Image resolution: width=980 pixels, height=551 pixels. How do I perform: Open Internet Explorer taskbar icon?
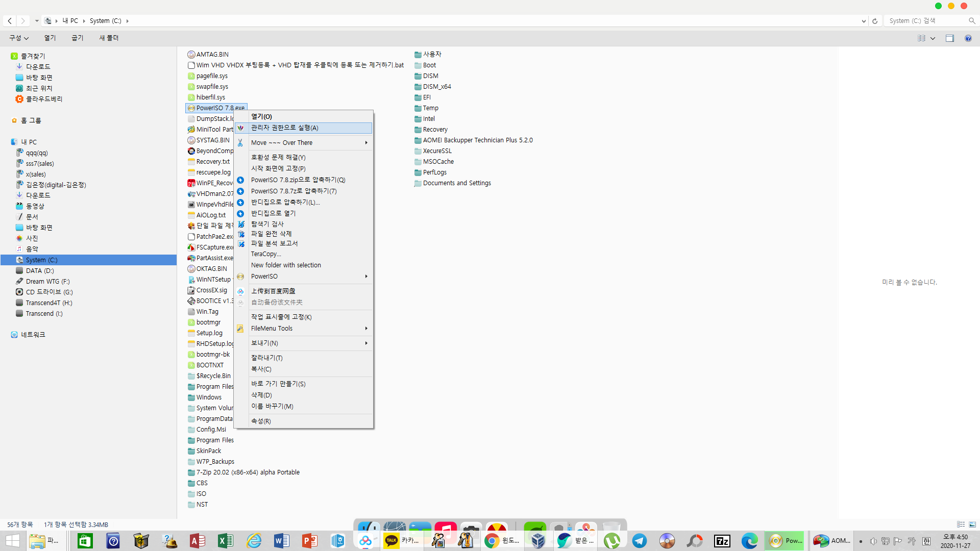coord(254,541)
